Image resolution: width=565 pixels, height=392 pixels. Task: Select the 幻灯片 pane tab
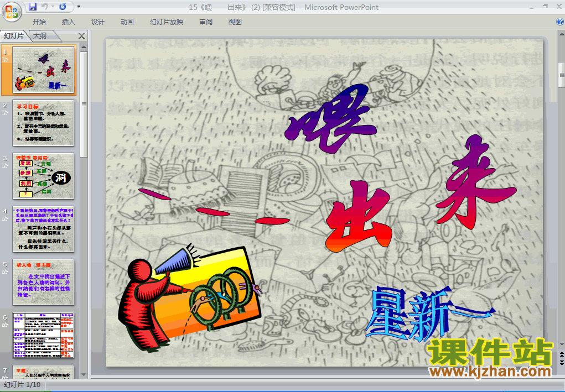pos(14,35)
